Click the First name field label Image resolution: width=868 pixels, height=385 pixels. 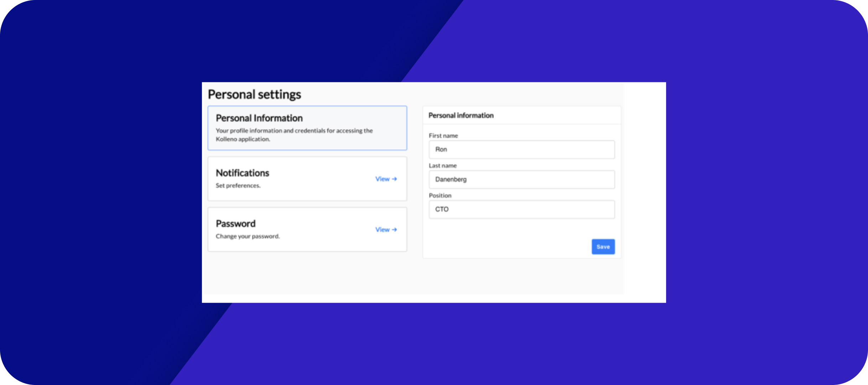(443, 135)
